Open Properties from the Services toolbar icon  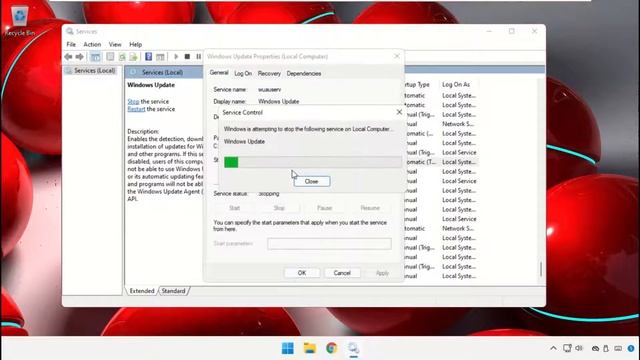(110, 57)
